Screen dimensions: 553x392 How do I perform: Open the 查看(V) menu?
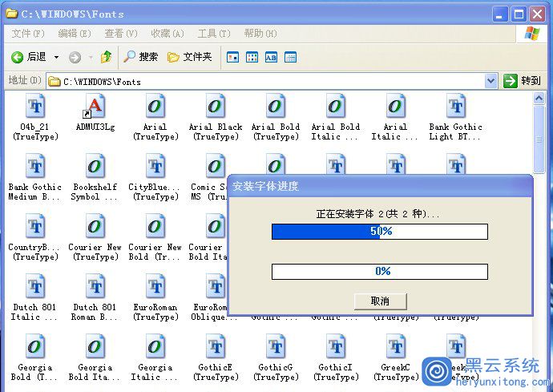pos(121,34)
